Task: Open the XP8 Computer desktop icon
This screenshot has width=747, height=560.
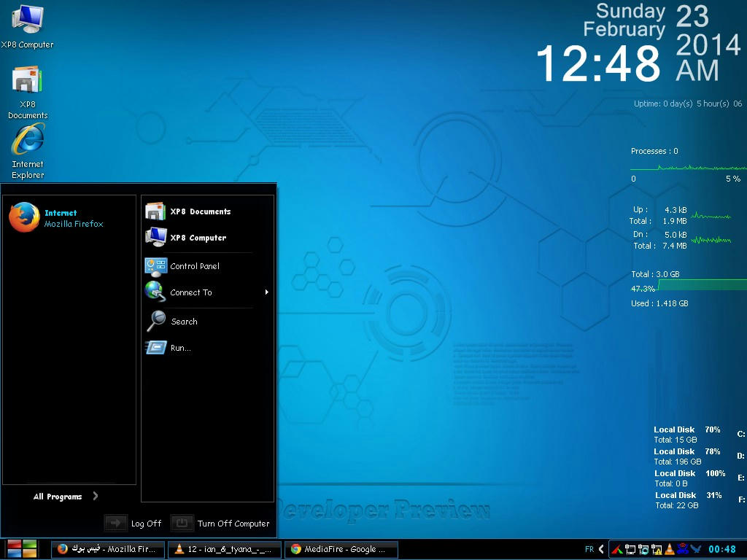Action: (x=27, y=26)
